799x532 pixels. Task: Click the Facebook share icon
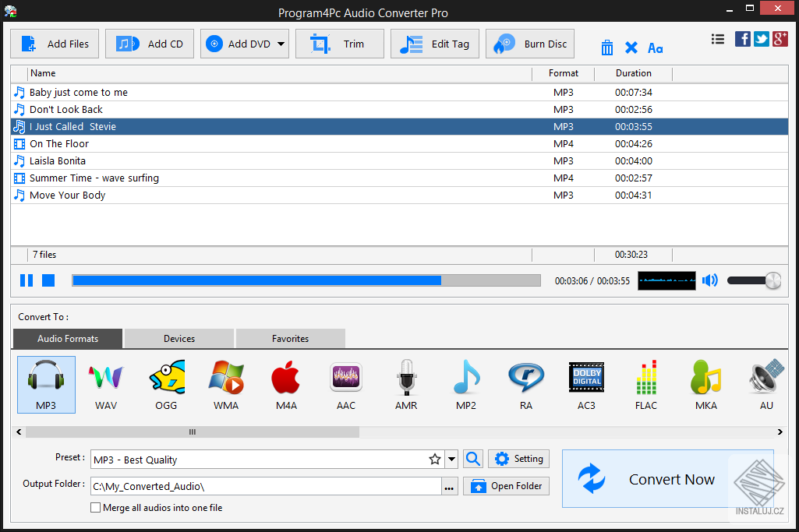pyautogui.click(x=742, y=38)
